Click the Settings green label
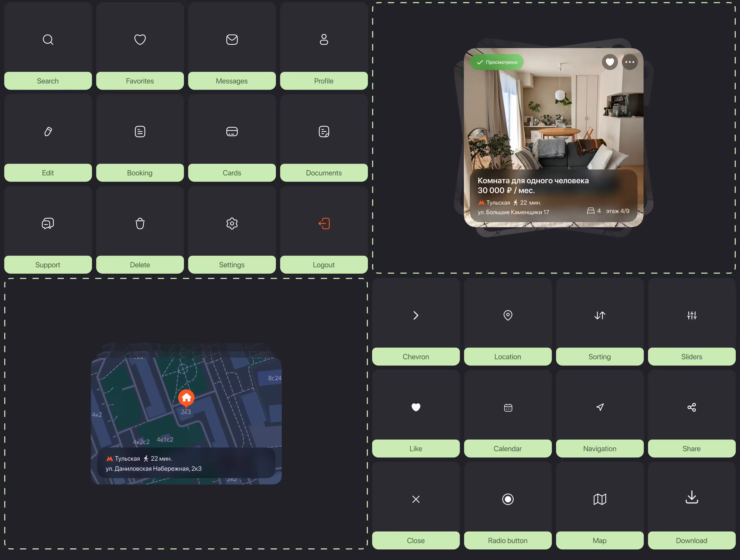The width and height of the screenshot is (740, 560). click(232, 265)
